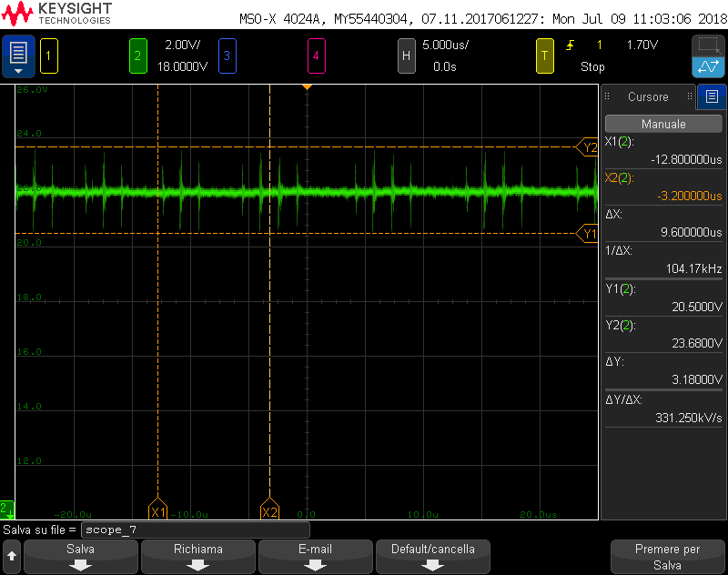Click the Premere per Salva button
Image resolution: width=728 pixels, height=575 pixels.
tap(667, 557)
